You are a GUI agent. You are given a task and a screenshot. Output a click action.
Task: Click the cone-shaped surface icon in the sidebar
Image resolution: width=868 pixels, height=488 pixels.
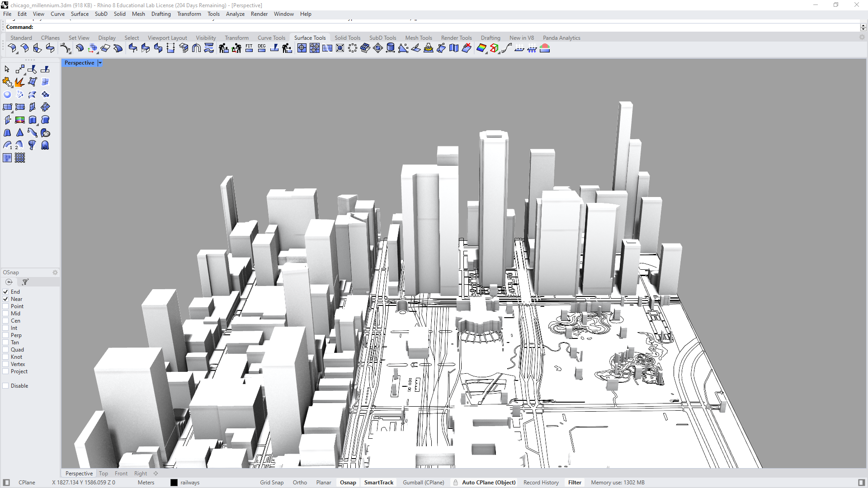pyautogui.click(x=19, y=132)
